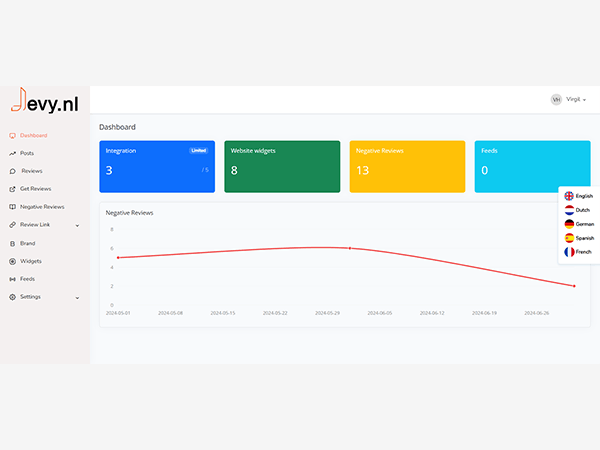Screen dimensions: 600x450
Task: Click the VH user avatar
Action: (556, 99)
